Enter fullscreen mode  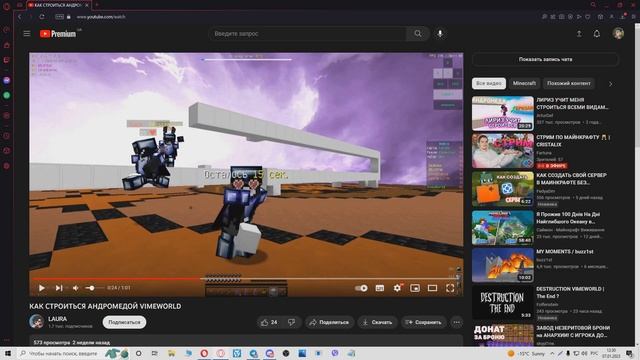point(450,288)
